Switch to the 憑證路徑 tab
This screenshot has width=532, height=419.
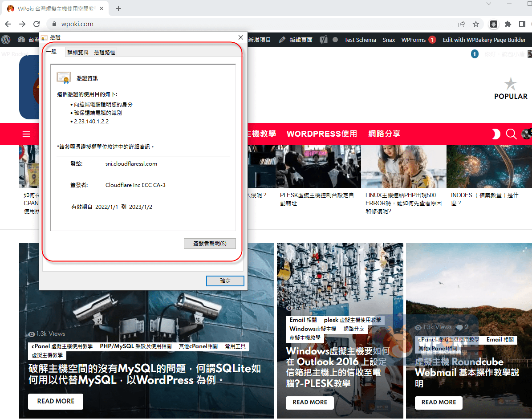point(105,53)
